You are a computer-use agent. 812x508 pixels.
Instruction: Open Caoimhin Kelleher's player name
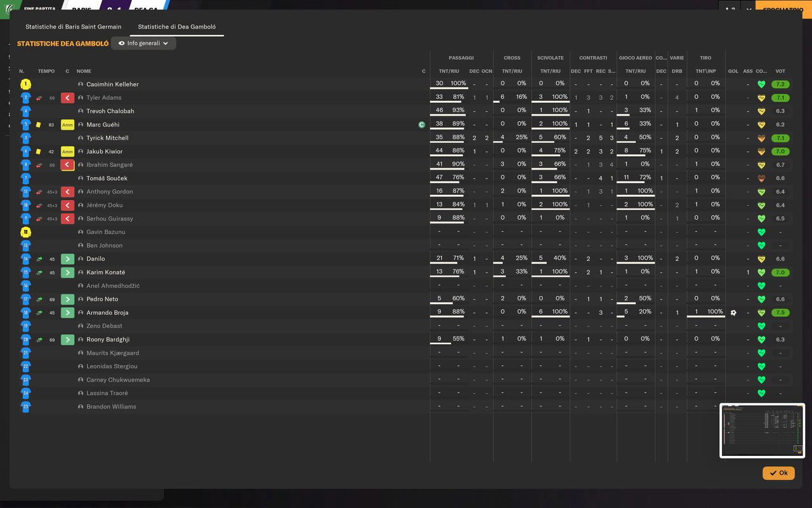(x=112, y=84)
